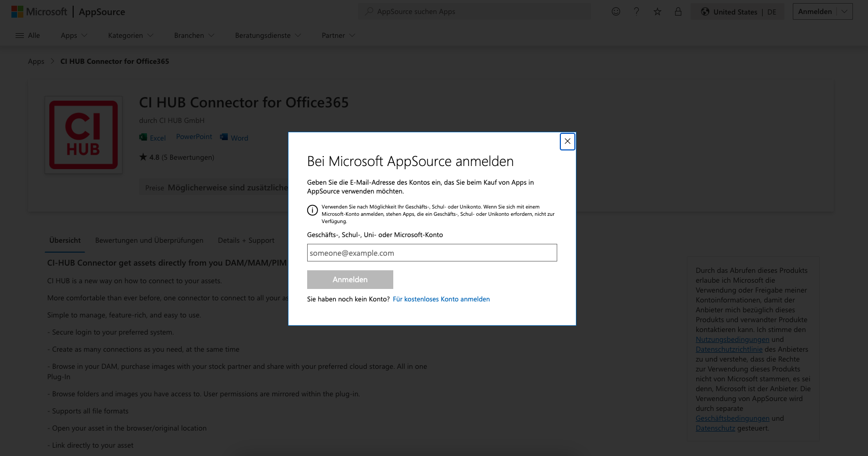Open the Nutzungsbedingungen link
Image resolution: width=868 pixels, height=456 pixels.
pyautogui.click(x=733, y=339)
